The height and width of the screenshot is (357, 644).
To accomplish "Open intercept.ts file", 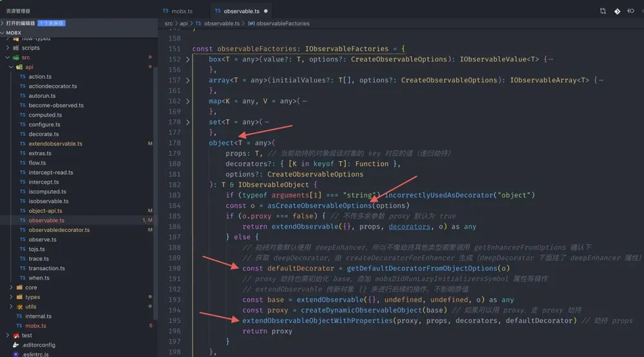I will click(x=44, y=182).
